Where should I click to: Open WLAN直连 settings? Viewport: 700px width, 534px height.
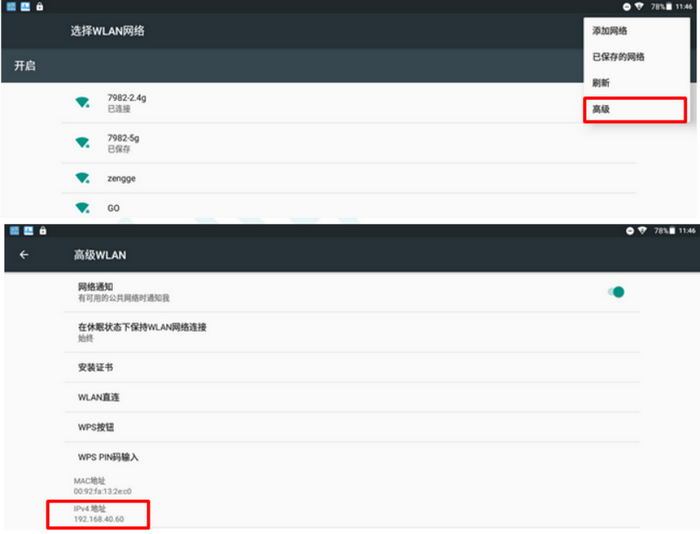[x=99, y=397]
